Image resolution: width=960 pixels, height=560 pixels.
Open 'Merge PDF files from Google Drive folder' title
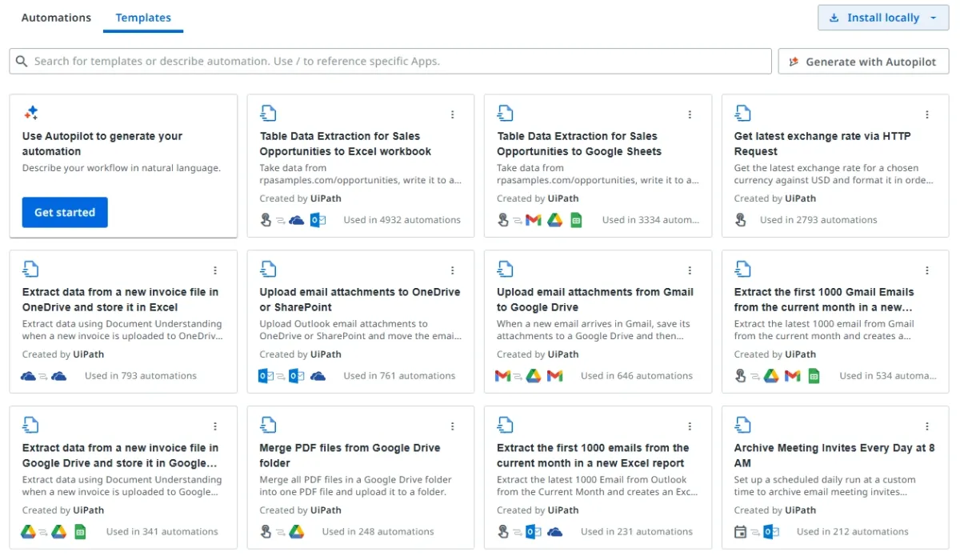pos(350,455)
